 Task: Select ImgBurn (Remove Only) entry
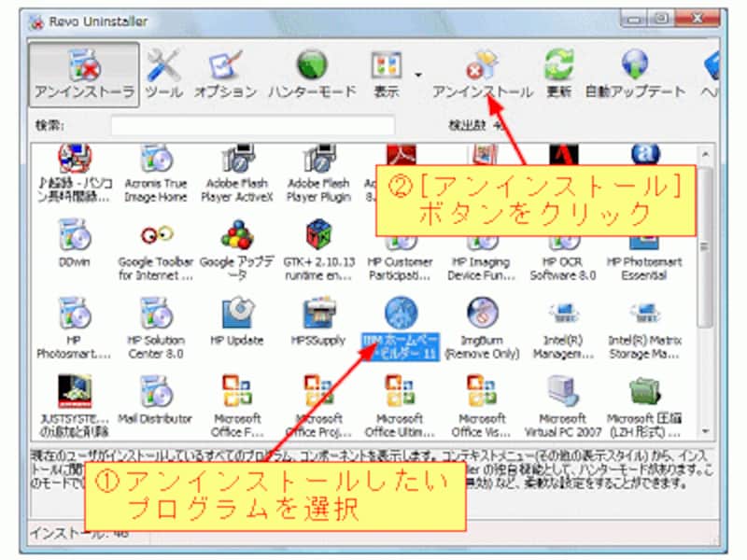click(x=482, y=329)
